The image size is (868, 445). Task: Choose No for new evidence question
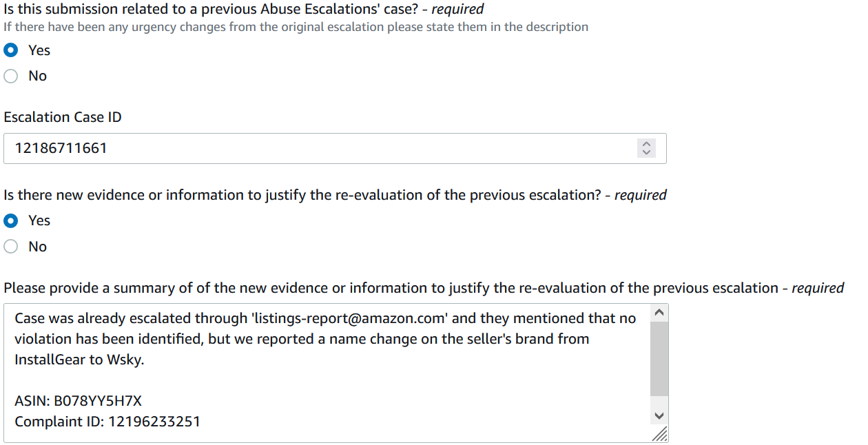point(11,247)
